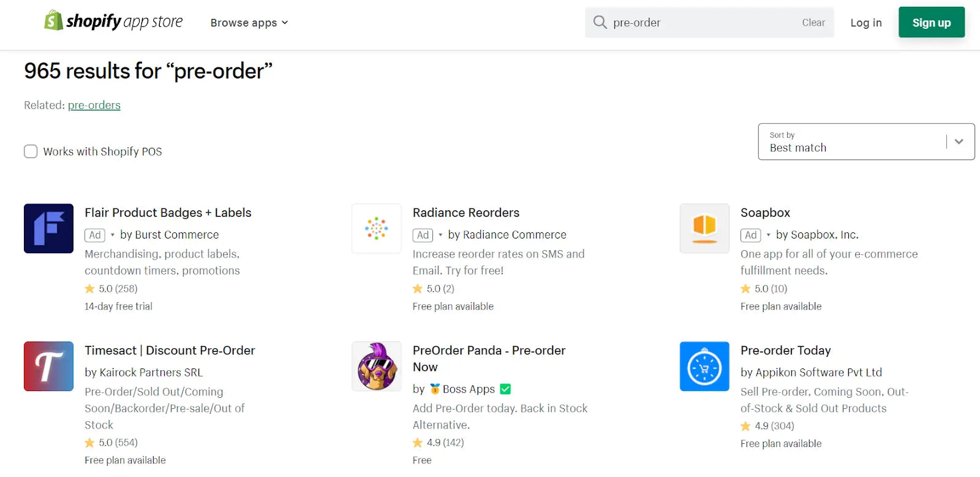Open the related pre-orders link

pos(94,105)
